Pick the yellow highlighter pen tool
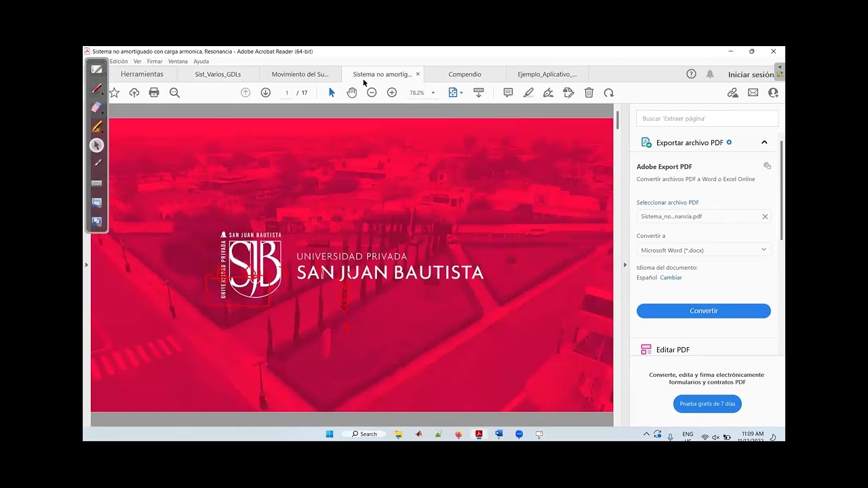868x488 pixels. [x=97, y=126]
